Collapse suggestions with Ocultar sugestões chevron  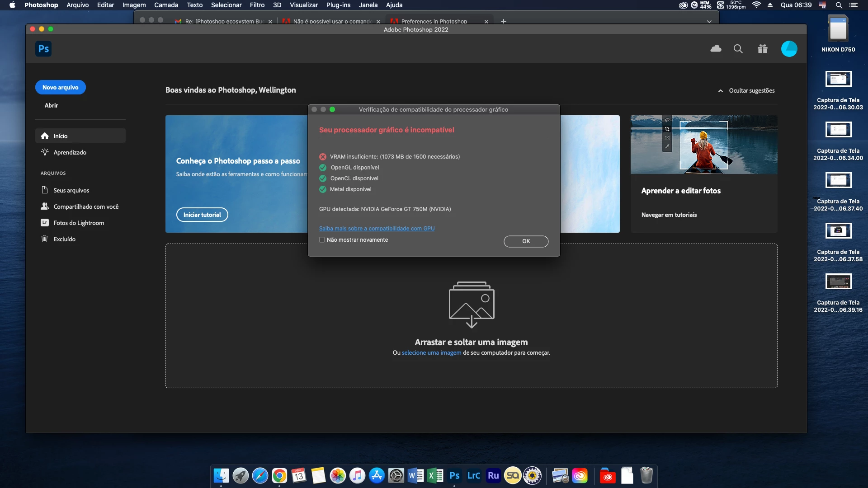[721, 91]
